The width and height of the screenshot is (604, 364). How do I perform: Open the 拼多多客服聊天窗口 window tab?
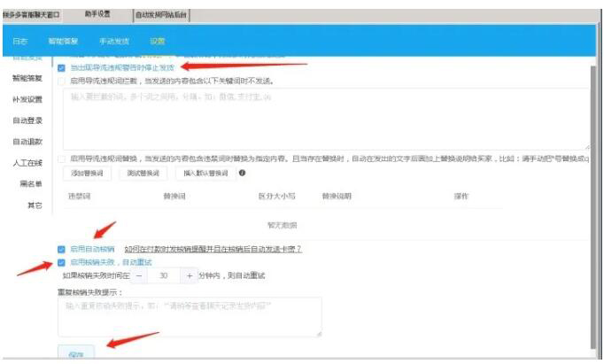point(32,15)
